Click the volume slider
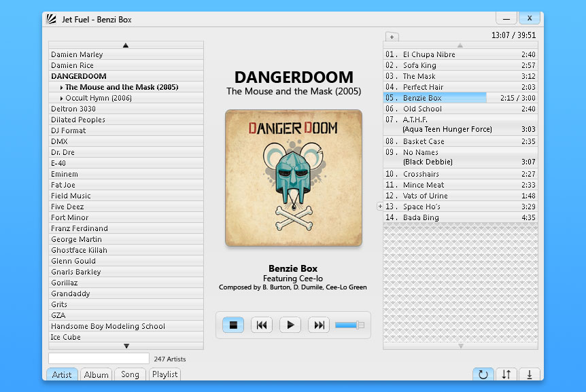The image size is (586, 392). [349, 325]
